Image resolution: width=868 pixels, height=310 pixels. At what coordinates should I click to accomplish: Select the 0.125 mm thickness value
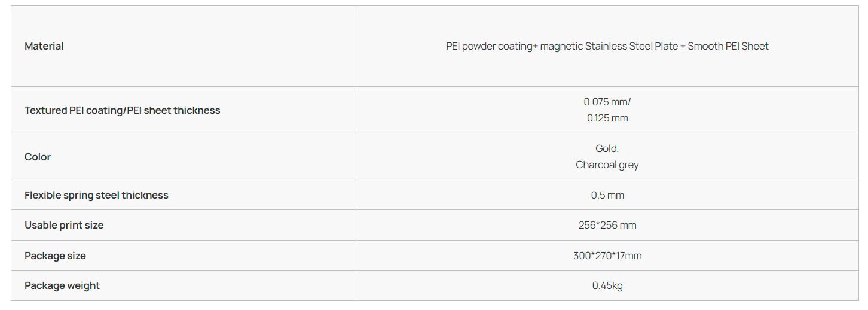click(x=607, y=118)
